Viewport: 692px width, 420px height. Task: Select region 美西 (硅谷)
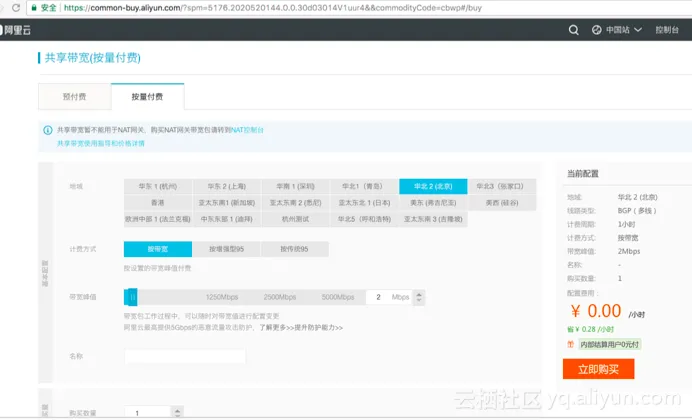[x=502, y=202]
